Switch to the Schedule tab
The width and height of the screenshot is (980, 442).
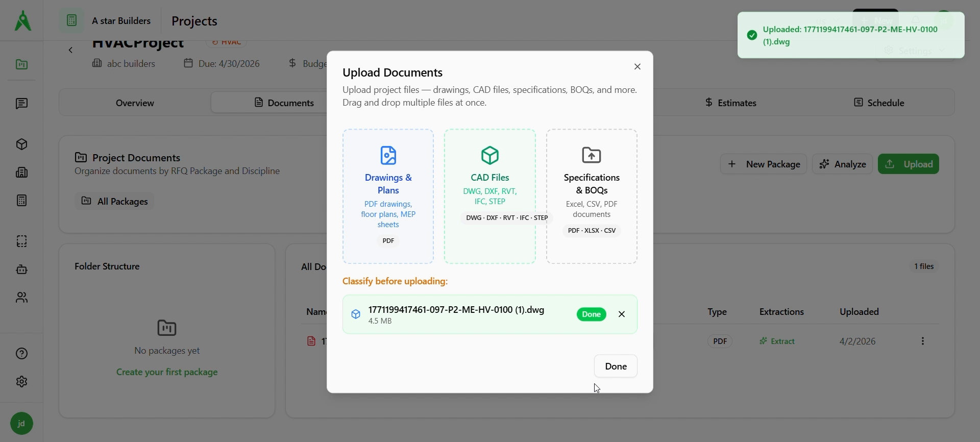point(879,103)
